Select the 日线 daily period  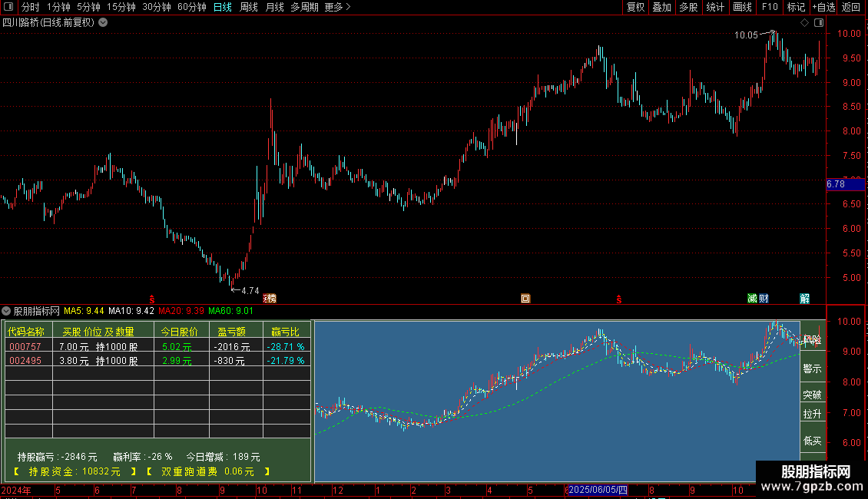coord(223,7)
